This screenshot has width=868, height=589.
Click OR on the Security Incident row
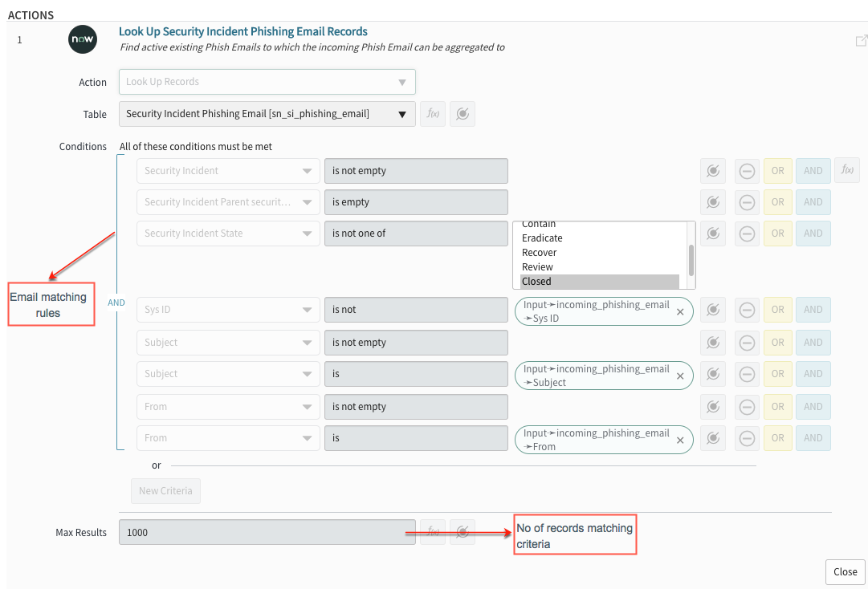click(x=778, y=171)
